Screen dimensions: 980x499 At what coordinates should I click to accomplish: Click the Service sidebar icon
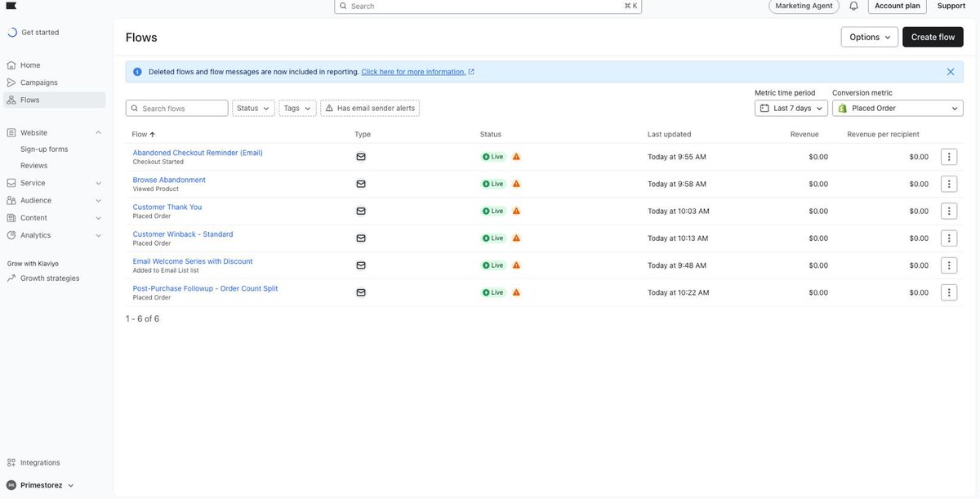tap(11, 183)
